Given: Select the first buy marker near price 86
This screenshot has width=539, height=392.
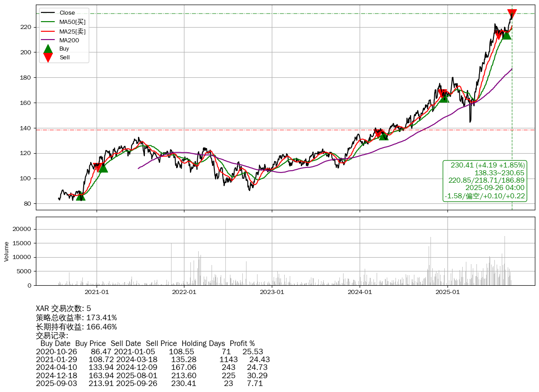Looking at the screenshot, I should coord(80,196).
